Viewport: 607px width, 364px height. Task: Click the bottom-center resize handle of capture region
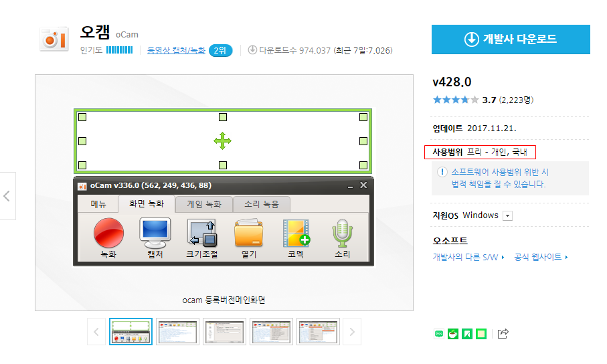click(x=223, y=165)
